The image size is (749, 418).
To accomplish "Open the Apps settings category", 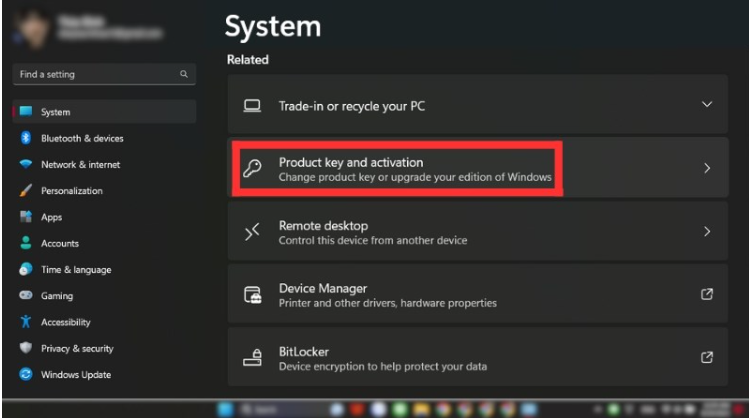I will [52, 217].
